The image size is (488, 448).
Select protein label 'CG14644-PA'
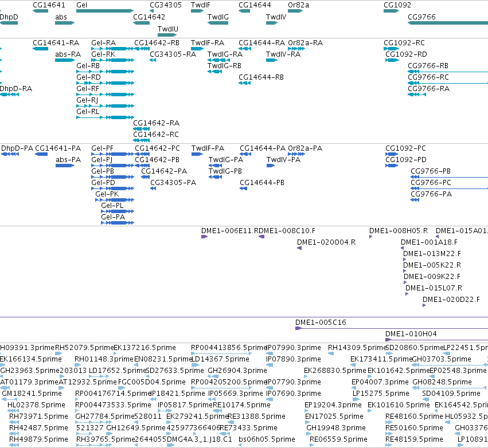click(263, 148)
